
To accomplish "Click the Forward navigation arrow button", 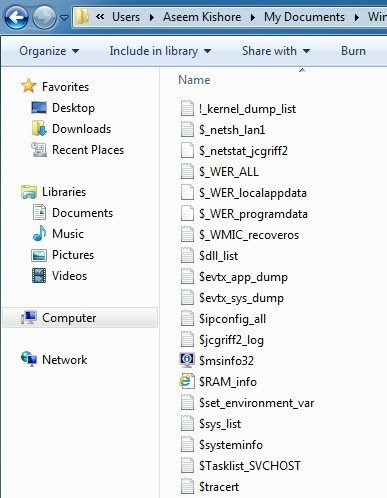I will point(44,17).
